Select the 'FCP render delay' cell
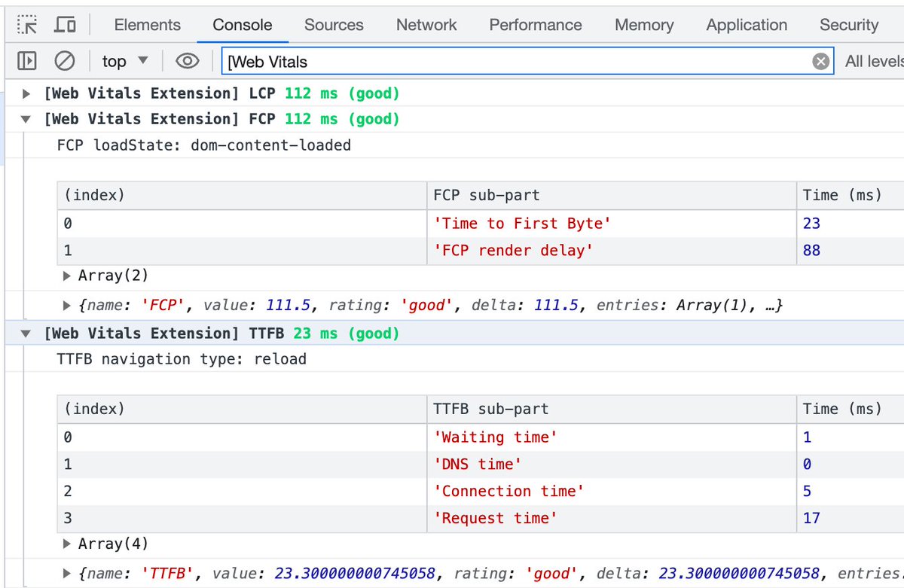 tap(611, 251)
